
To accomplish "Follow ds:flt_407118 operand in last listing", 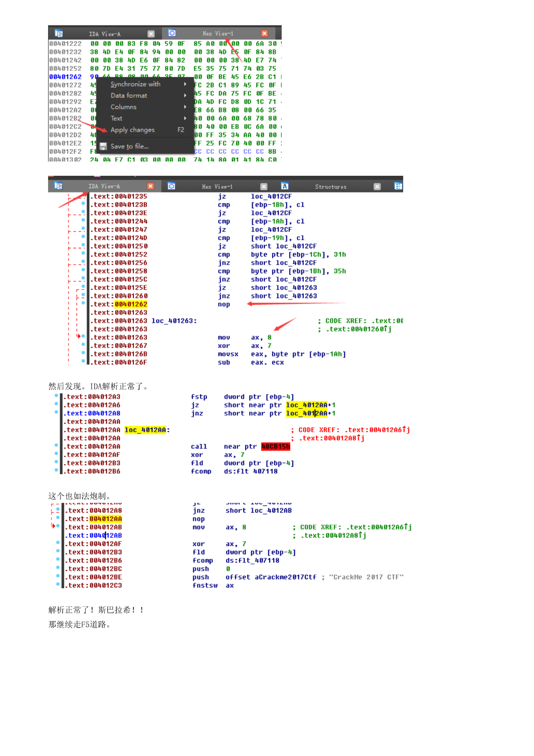I will 252,561.
